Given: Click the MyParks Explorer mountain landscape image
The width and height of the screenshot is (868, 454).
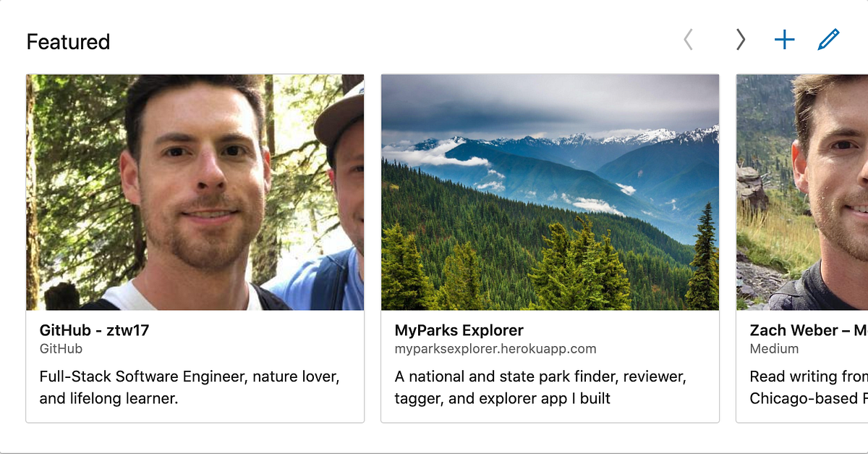Looking at the screenshot, I should tap(549, 192).
